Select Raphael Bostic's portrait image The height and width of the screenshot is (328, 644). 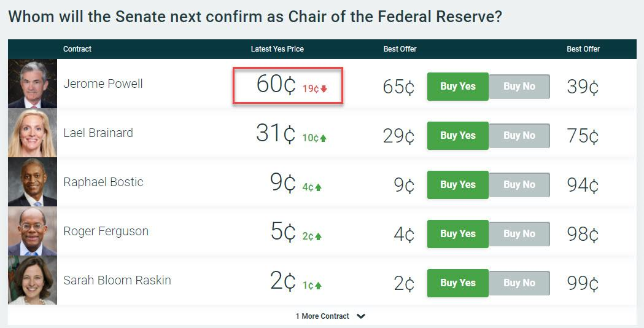[x=33, y=182]
